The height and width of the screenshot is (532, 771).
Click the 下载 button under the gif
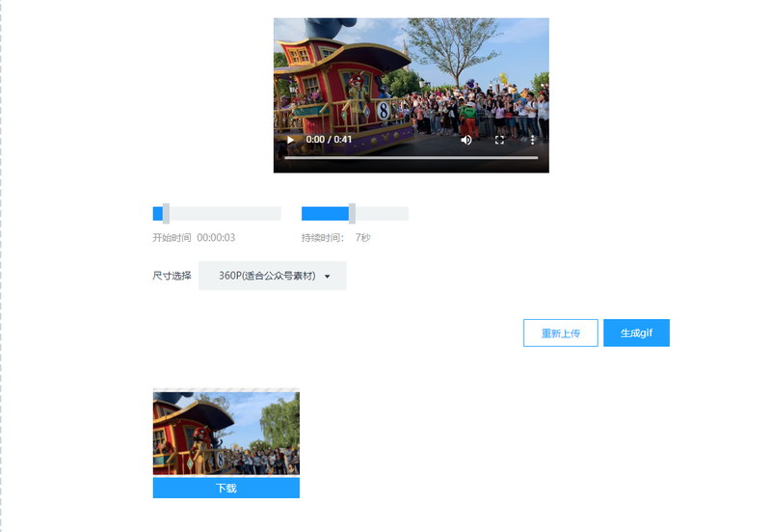226,488
